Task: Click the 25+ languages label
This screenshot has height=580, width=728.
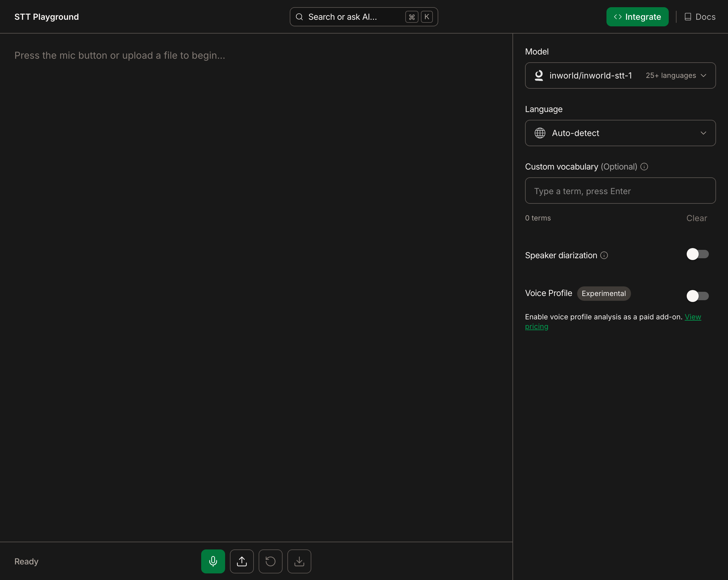Action: 671,75
